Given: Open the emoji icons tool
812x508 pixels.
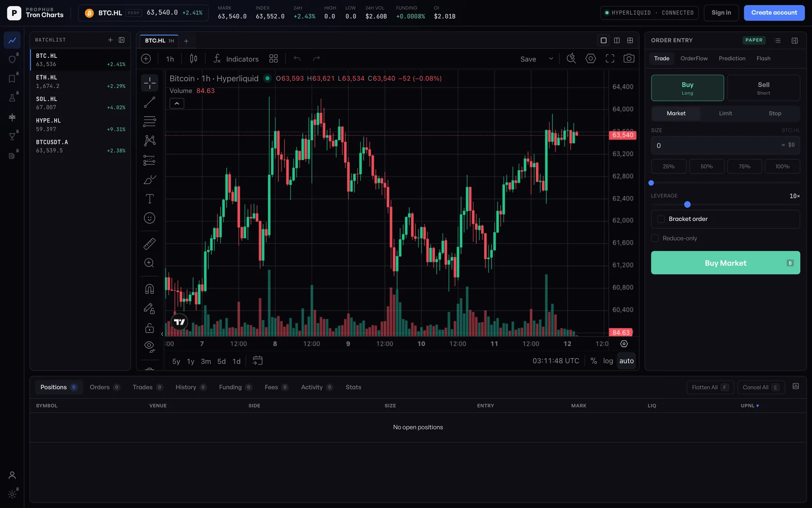Looking at the screenshot, I should [149, 218].
